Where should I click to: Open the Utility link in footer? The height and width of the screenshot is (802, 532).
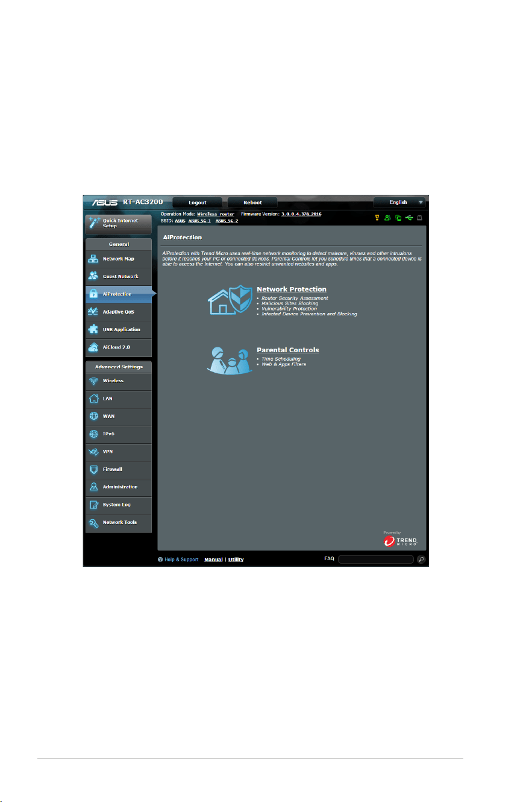tap(236, 560)
